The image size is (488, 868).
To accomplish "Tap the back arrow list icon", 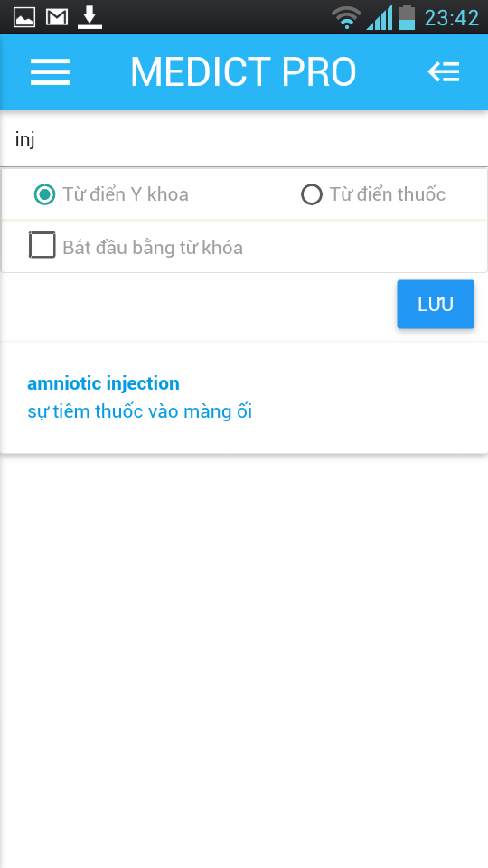I will 443,72.
